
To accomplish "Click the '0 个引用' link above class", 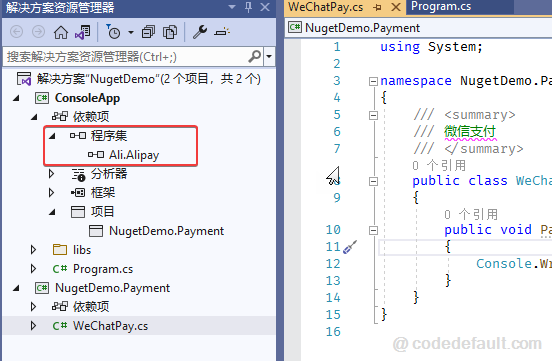I will (x=439, y=166).
